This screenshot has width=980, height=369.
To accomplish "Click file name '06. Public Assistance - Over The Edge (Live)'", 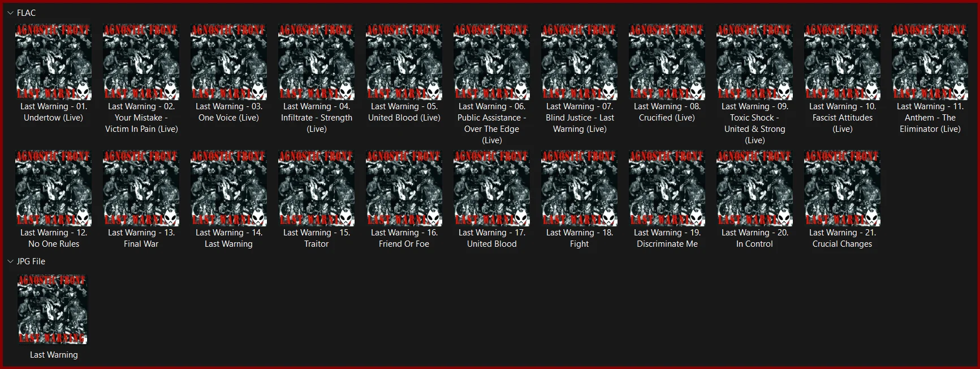I will (492, 123).
